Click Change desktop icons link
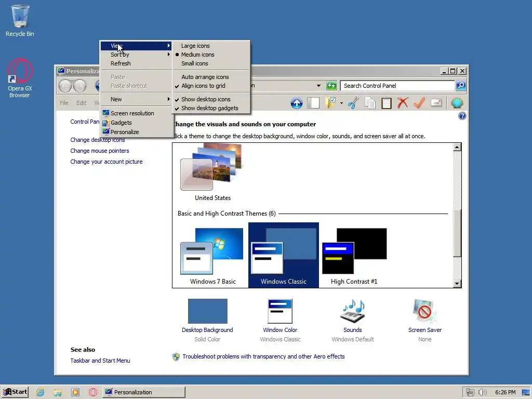This screenshot has width=532, height=399. pos(97,140)
